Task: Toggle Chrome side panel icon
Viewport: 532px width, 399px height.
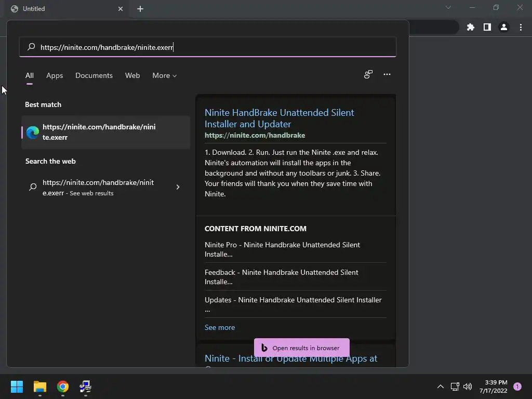Action: pos(487,27)
